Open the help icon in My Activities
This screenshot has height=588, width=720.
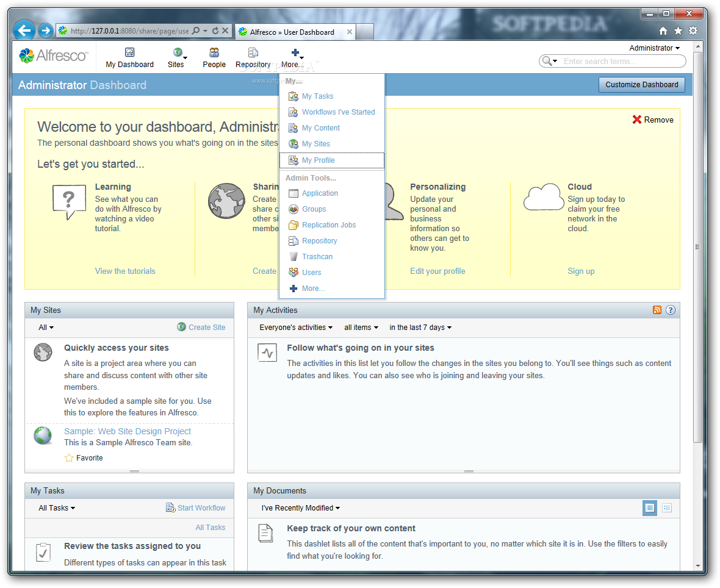671,310
